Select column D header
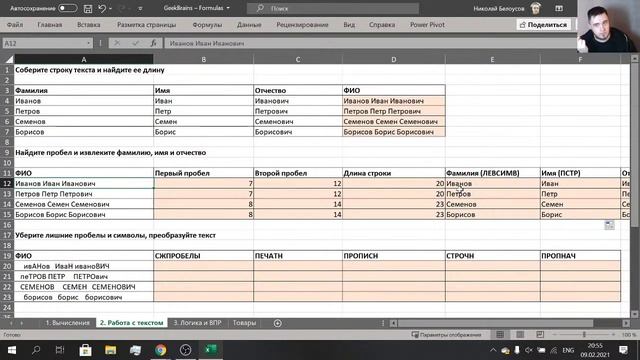Viewport: 640px width, 360px height. click(x=393, y=60)
